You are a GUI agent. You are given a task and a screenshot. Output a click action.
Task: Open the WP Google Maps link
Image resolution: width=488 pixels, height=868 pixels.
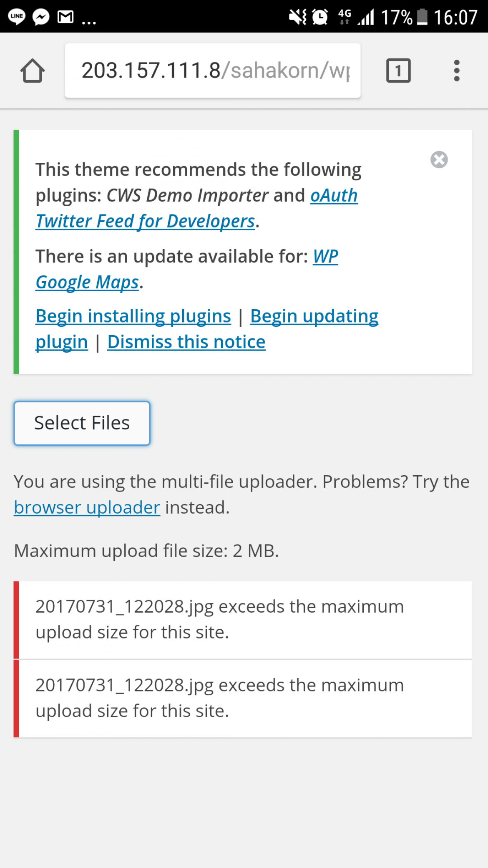click(x=187, y=269)
